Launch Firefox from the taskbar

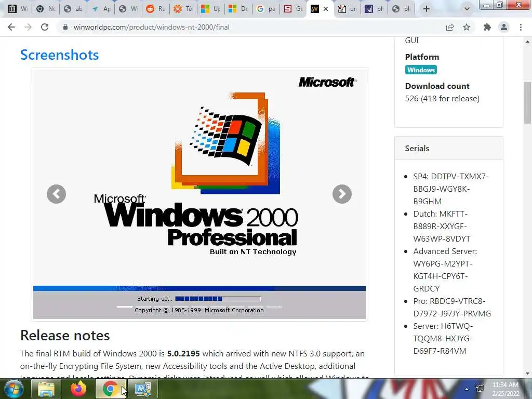pyautogui.click(x=78, y=389)
